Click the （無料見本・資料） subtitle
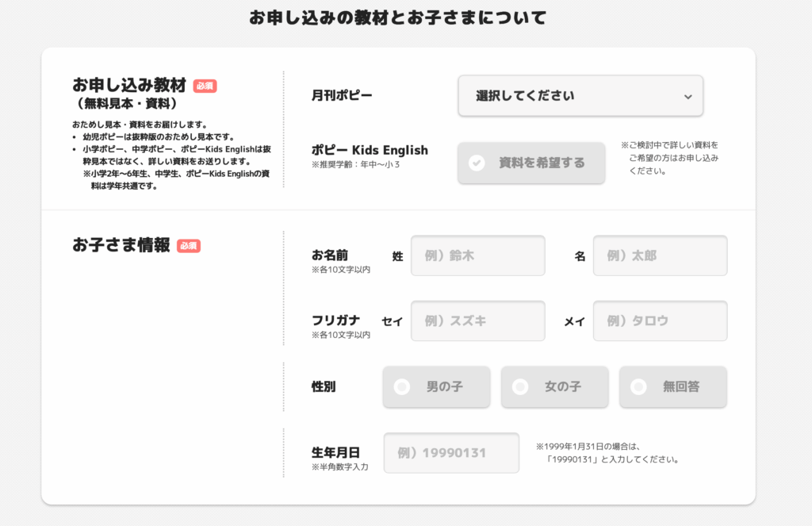The image size is (812, 526). click(x=127, y=104)
